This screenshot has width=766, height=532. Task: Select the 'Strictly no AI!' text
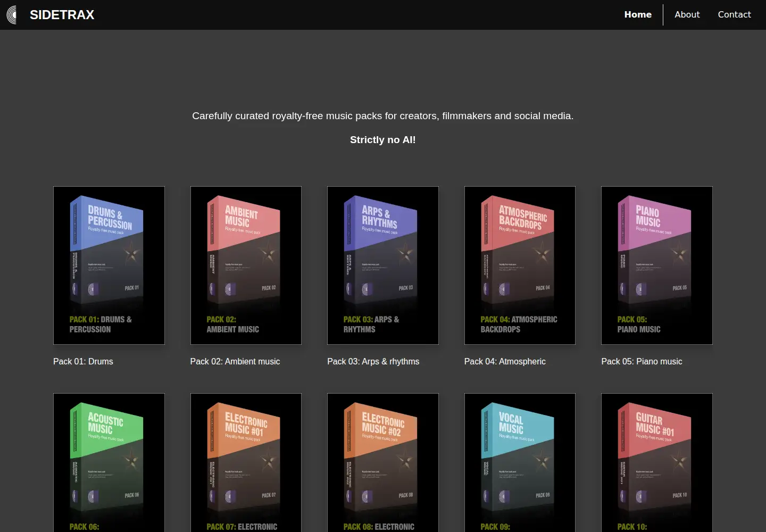[x=383, y=140]
